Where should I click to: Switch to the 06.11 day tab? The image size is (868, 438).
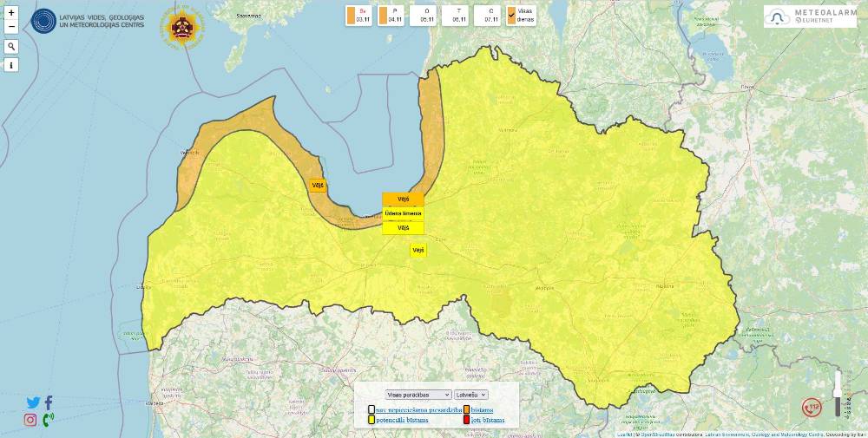pyautogui.click(x=456, y=16)
